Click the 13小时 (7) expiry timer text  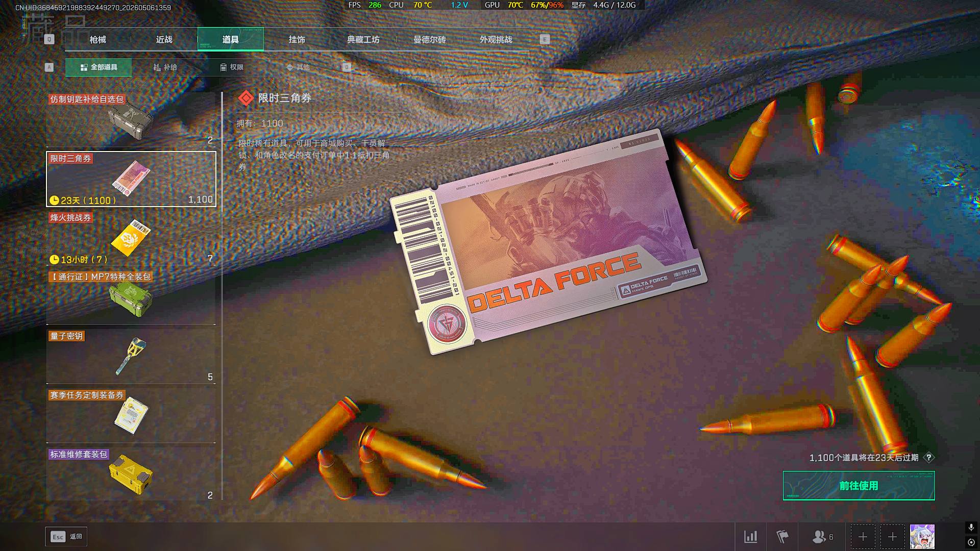(79, 260)
